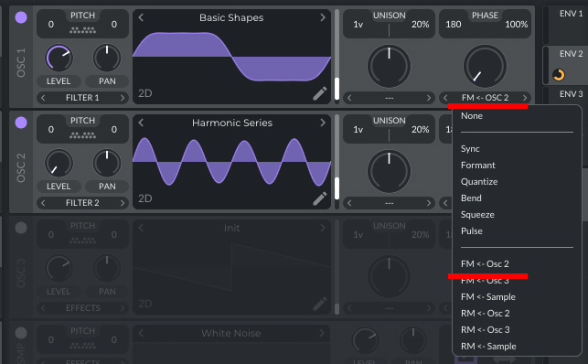
Task: Step to next OSC 2 spectral morph type
Action: coord(429,203)
